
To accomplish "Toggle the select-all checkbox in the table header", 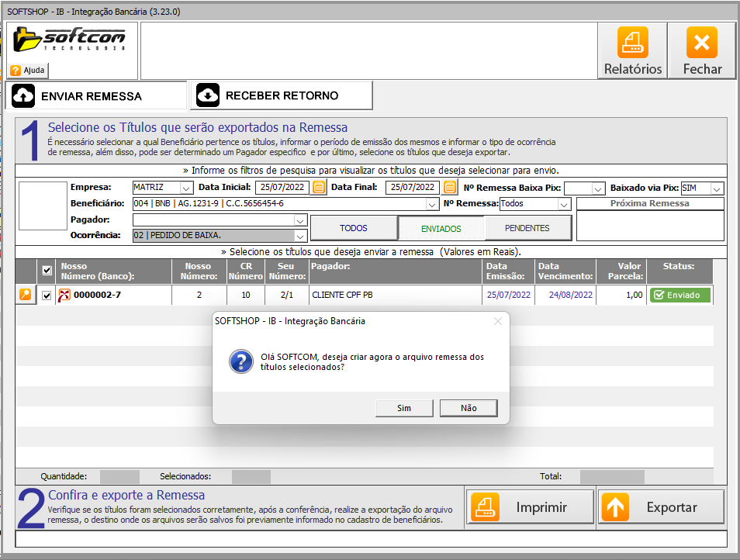I will (47, 271).
